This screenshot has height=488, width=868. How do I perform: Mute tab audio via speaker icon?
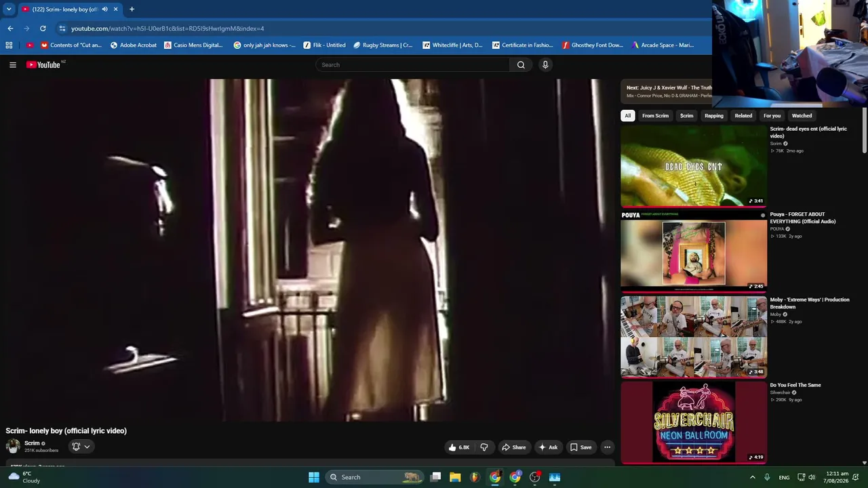pyautogui.click(x=104, y=9)
